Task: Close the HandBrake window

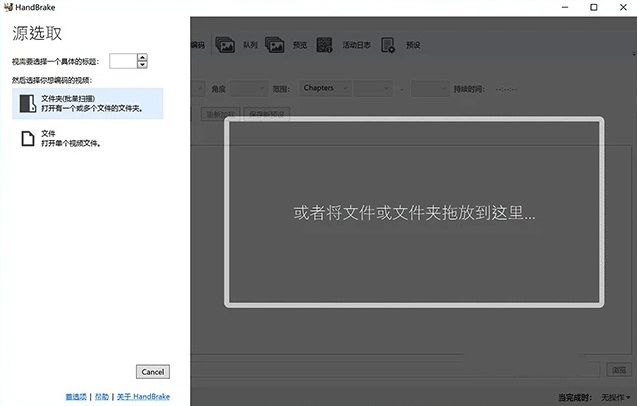Action: 623,7
